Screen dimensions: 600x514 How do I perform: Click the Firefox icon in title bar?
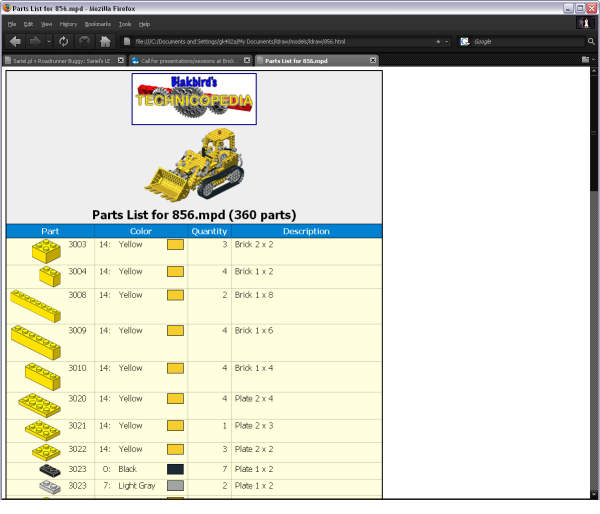point(6,8)
